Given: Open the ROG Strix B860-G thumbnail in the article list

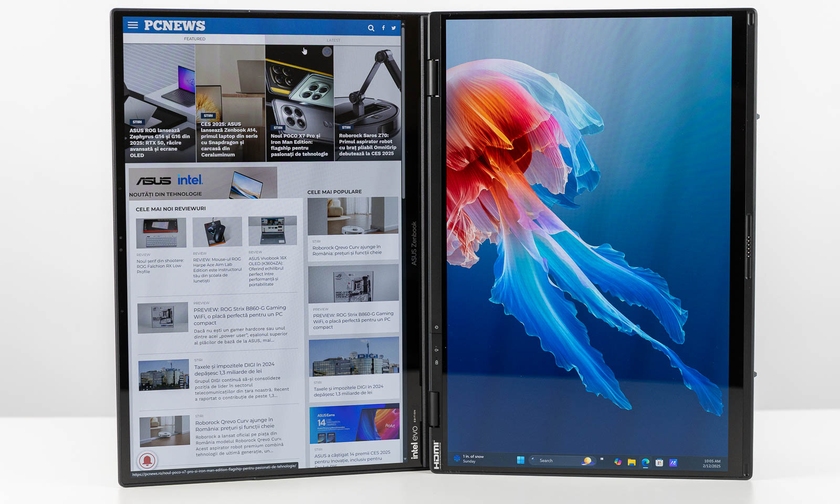Looking at the screenshot, I should coord(163,317).
